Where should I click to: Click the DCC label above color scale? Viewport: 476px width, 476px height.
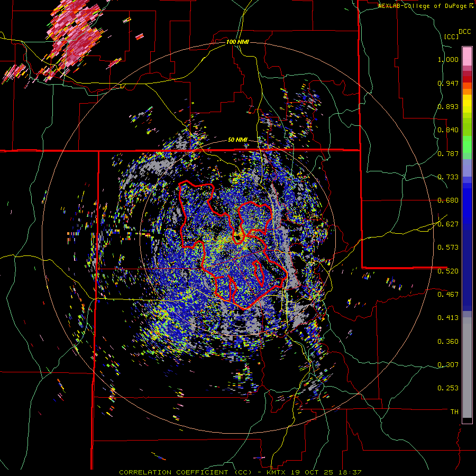point(464,32)
